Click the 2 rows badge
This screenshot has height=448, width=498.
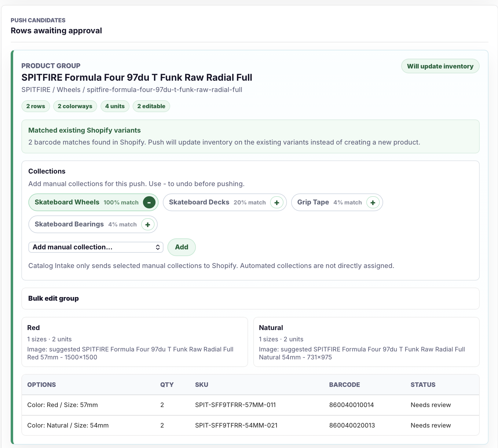tap(36, 106)
